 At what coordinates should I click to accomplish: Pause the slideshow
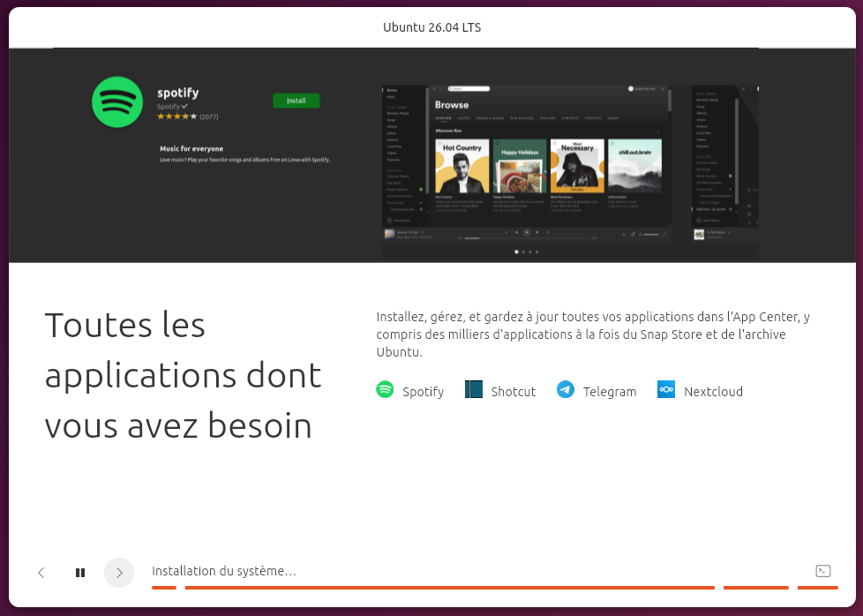[80, 573]
